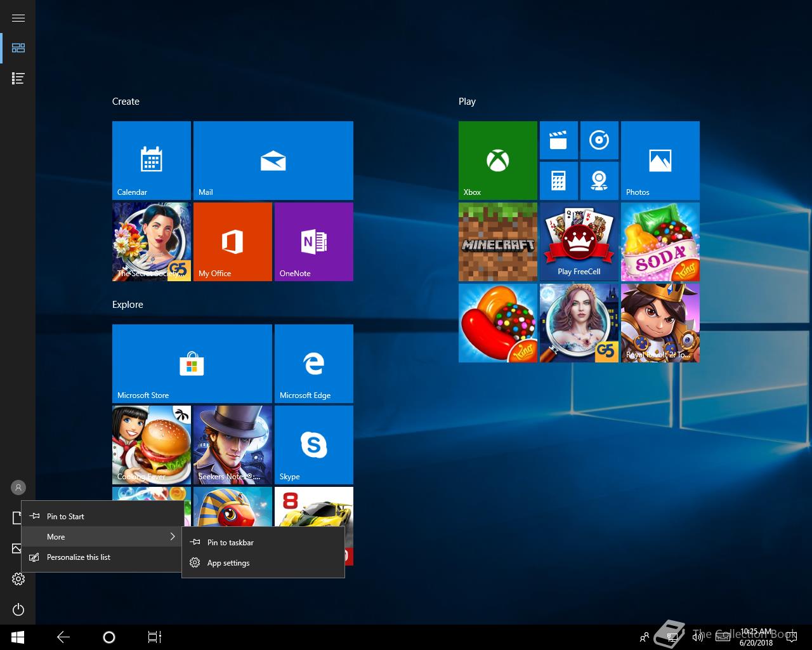Switch to Pinned tiles view
This screenshot has height=650, width=812.
[x=18, y=48]
